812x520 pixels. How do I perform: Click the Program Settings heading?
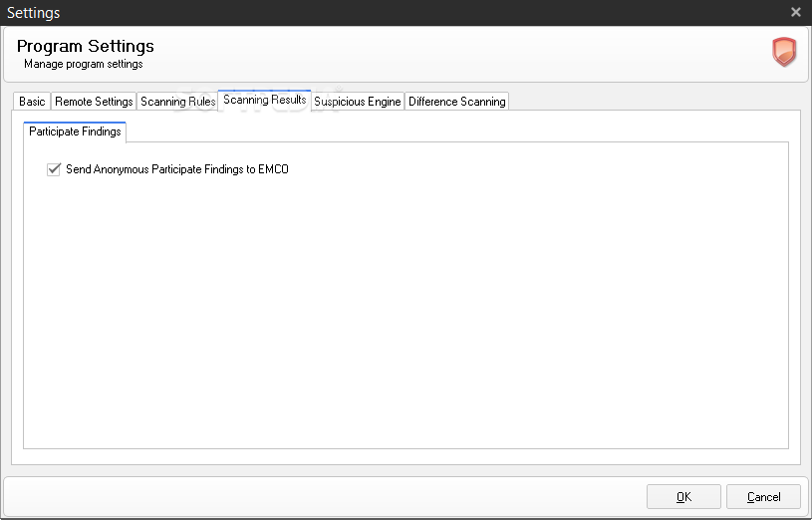[x=86, y=47]
